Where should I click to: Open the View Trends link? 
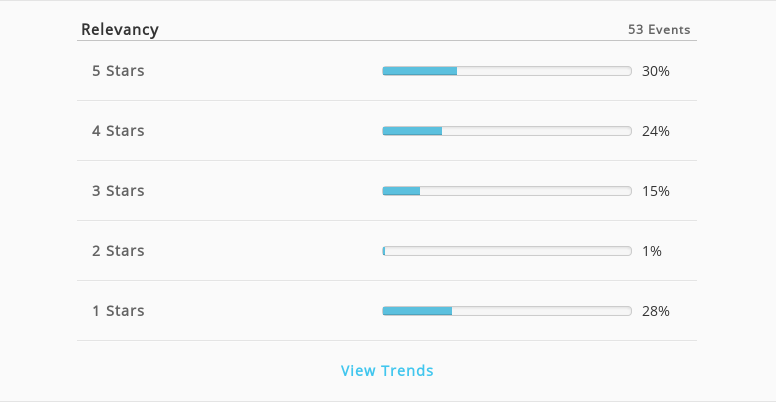click(x=387, y=370)
